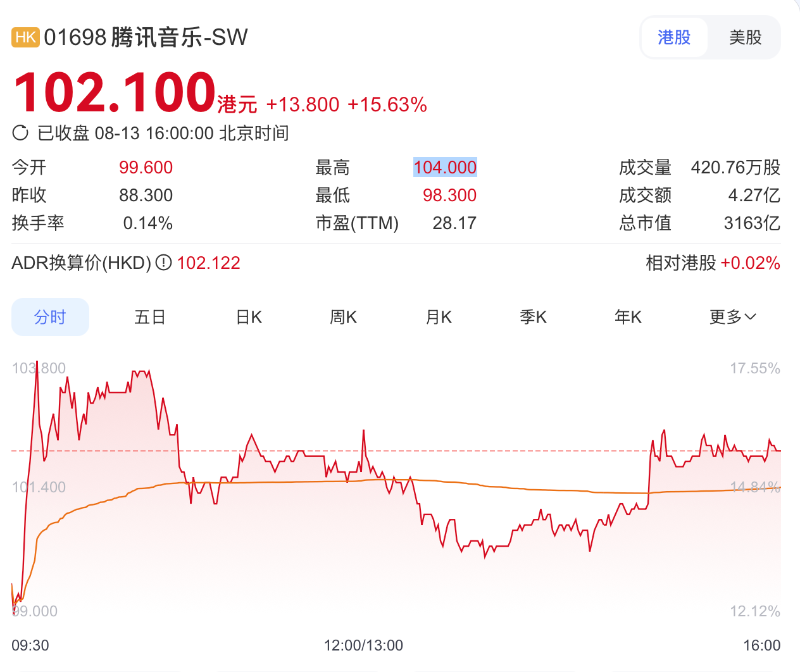Click the 12:00/13:00 time axis label

[363, 645]
